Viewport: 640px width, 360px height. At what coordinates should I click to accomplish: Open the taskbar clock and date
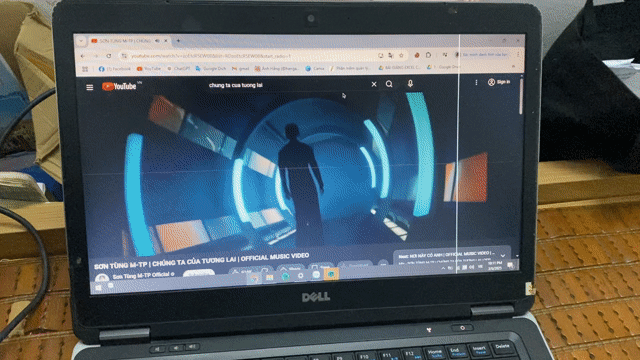[x=495, y=266]
